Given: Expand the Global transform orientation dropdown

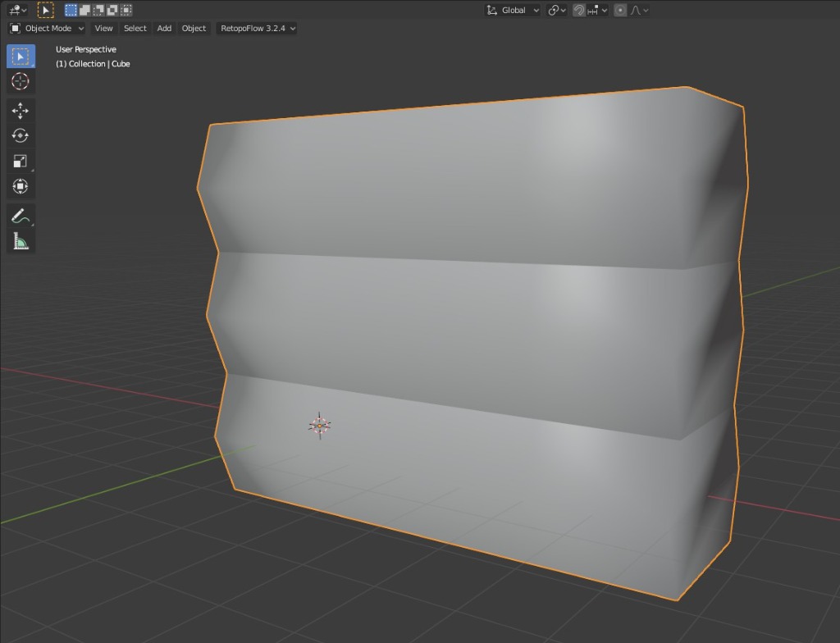Looking at the screenshot, I should 514,10.
